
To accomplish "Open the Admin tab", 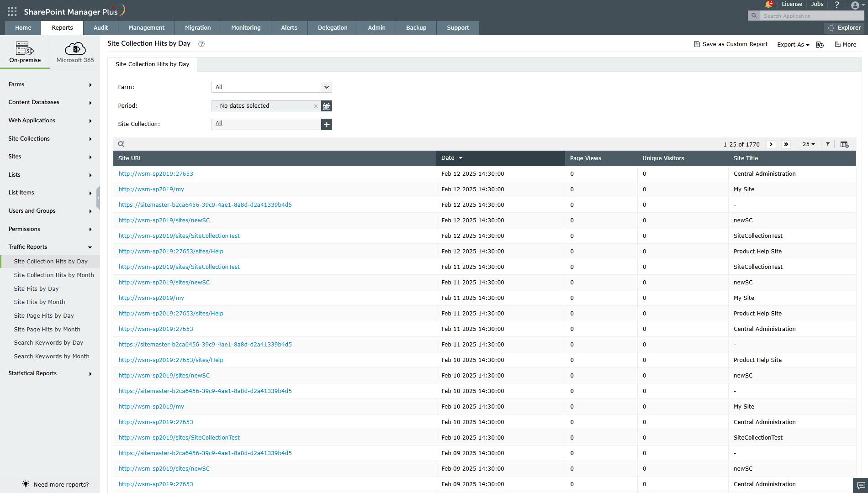I will click(377, 28).
